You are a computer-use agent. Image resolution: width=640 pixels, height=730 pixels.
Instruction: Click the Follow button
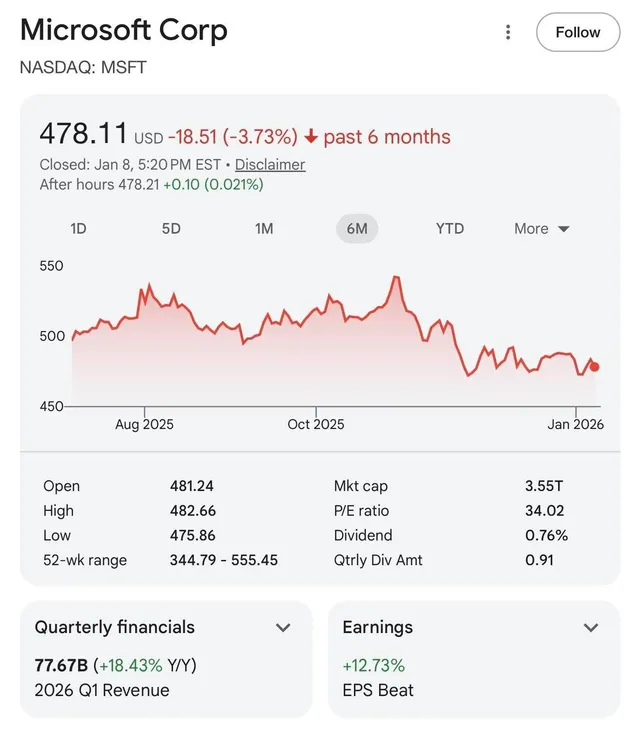click(577, 32)
